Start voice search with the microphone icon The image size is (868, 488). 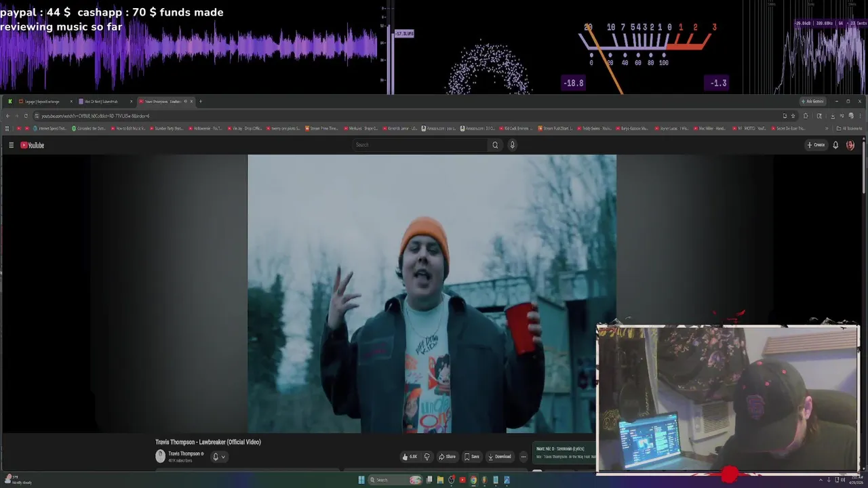[512, 144]
